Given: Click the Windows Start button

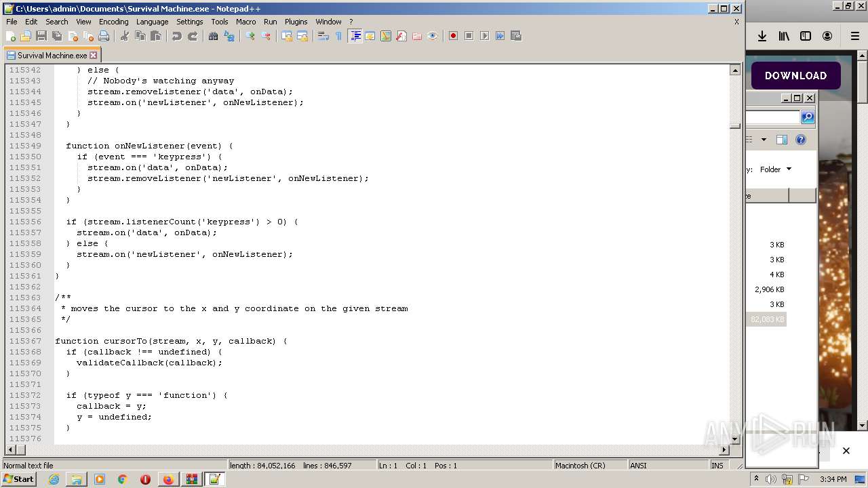Looking at the screenshot, I should 19,479.
